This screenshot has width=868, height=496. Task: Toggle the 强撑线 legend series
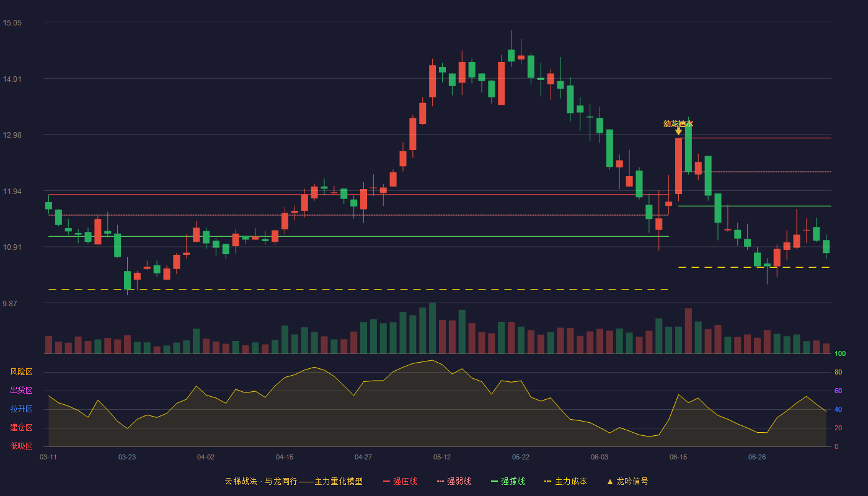point(508,481)
